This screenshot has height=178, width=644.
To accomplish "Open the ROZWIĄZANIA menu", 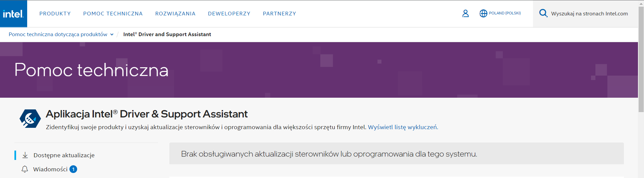I will [x=175, y=14].
